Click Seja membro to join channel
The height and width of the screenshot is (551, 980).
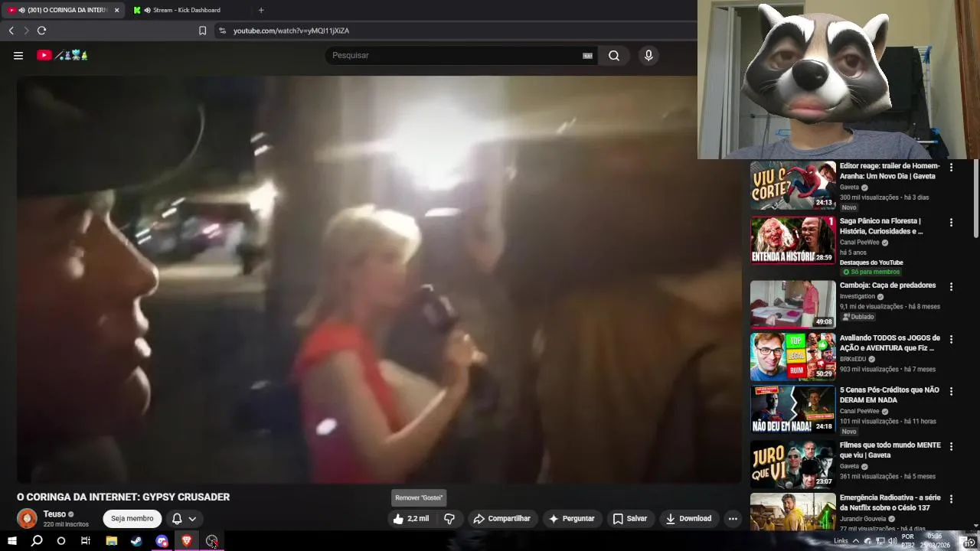pyautogui.click(x=132, y=519)
